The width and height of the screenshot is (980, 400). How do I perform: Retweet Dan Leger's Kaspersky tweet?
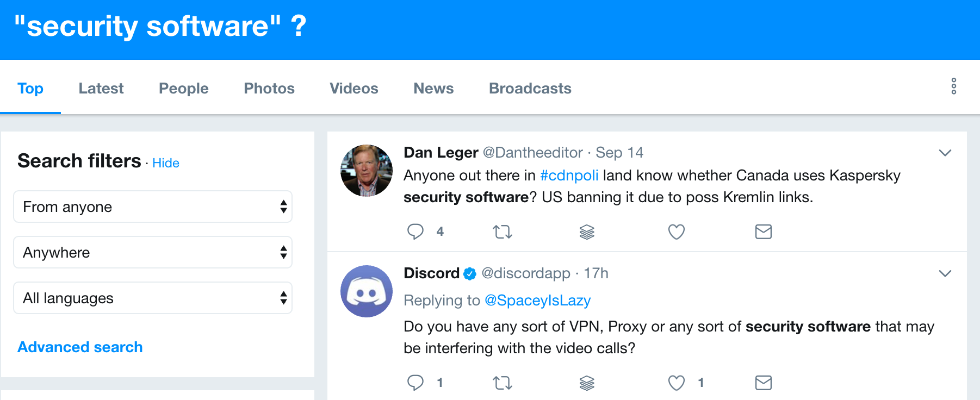[502, 232]
